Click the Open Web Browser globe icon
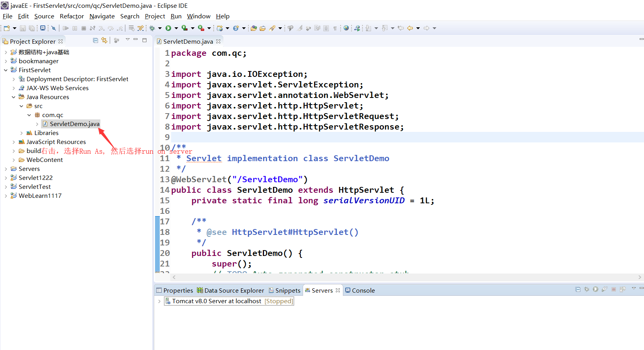 pos(346,28)
